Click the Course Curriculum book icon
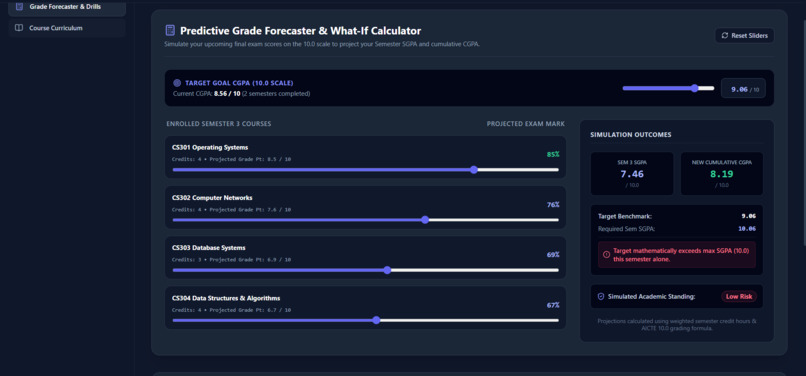Viewport: 806px width, 376px height. [x=19, y=28]
